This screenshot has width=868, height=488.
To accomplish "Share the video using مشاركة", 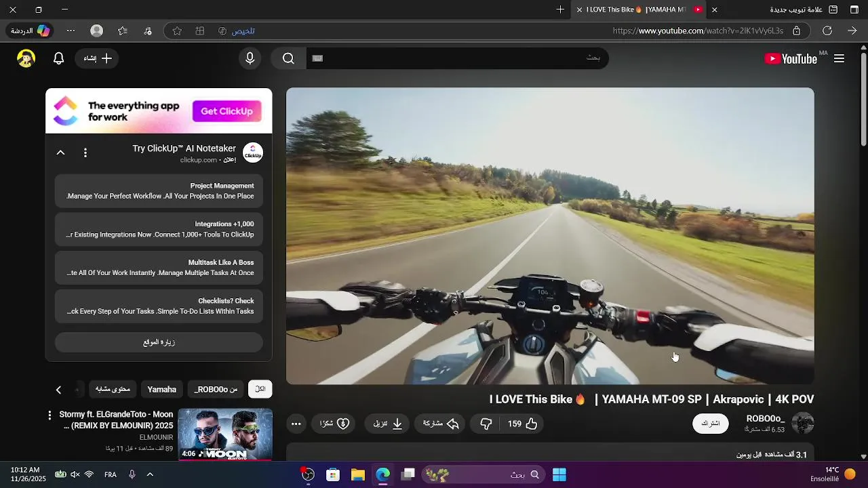I will (441, 424).
